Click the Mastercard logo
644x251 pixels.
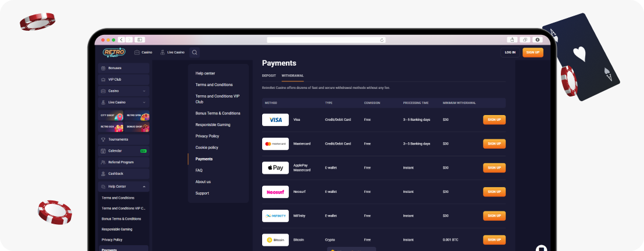(275, 144)
